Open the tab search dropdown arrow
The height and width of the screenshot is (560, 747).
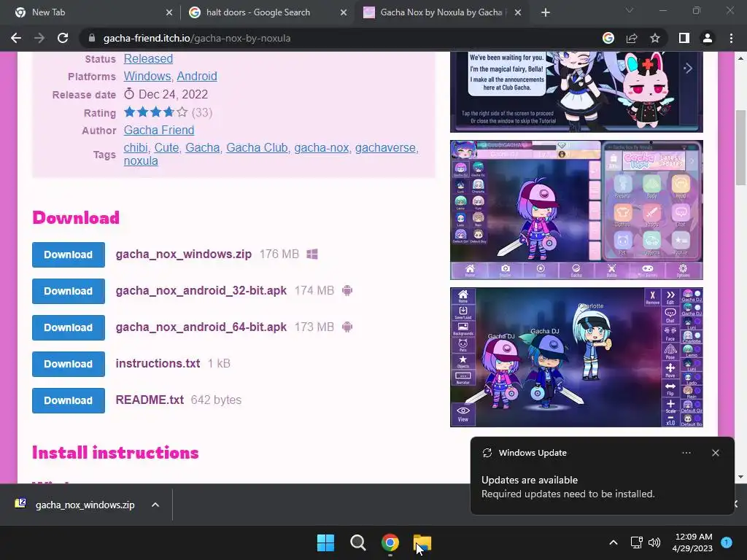tap(630, 10)
